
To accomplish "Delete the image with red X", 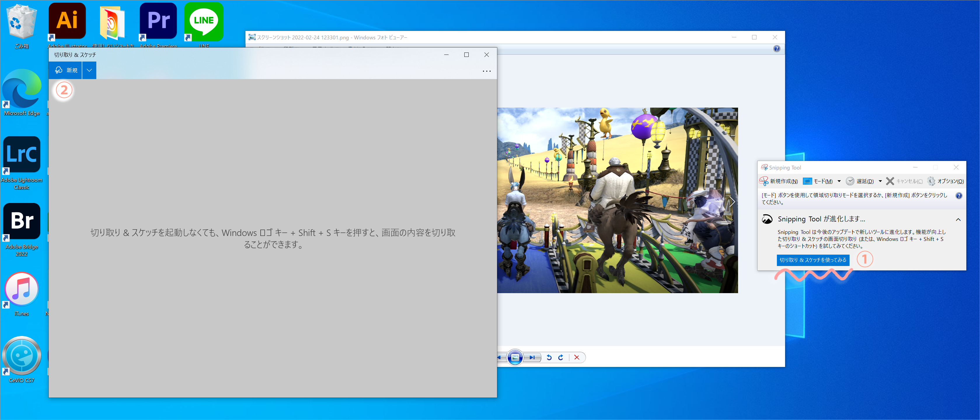I will coord(577,357).
